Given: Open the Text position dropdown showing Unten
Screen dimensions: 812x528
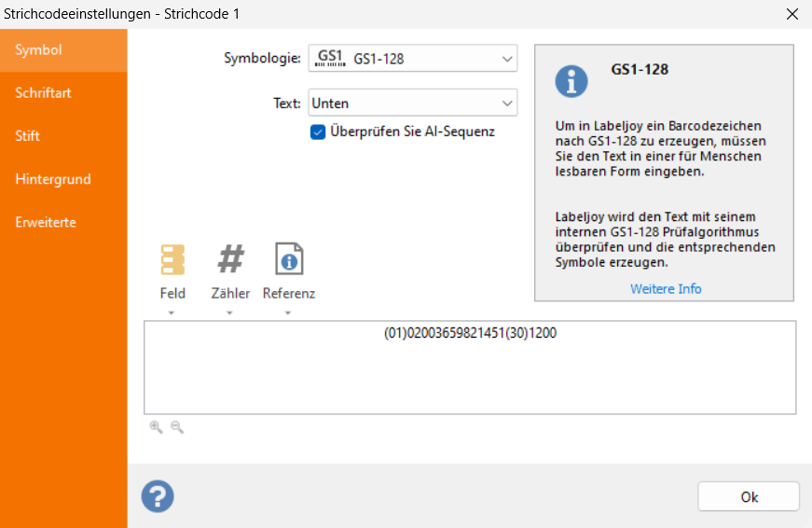Looking at the screenshot, I should [413, 104].
